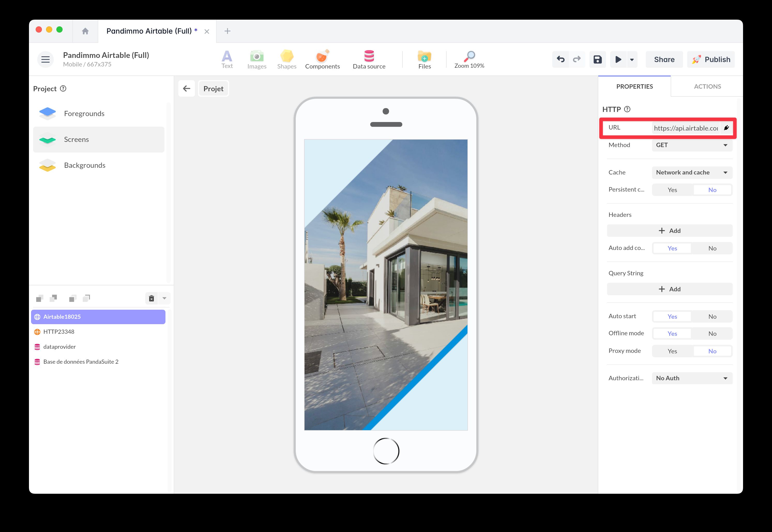Enable Proxy mode
The height and width of the screenshot is (532, 772).
(x=672, y=351)
